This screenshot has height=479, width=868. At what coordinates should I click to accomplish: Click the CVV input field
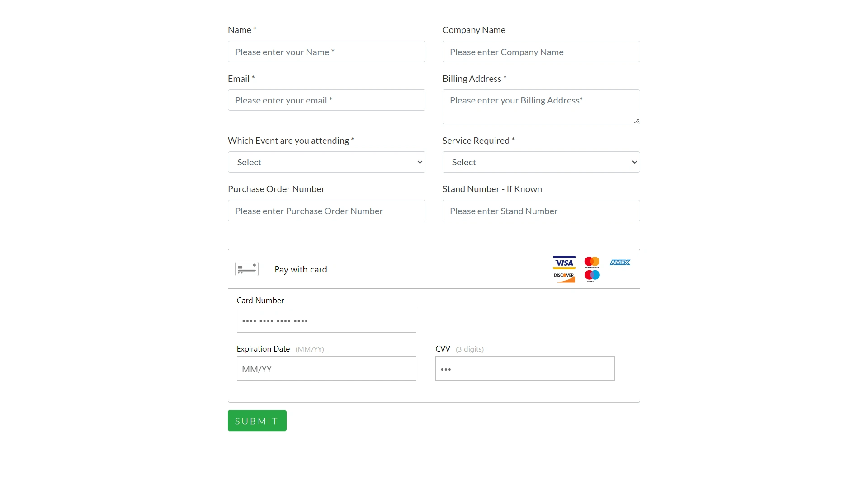tap(525, 369)
